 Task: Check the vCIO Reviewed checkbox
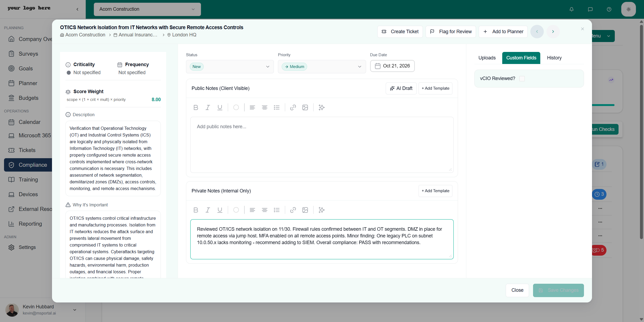pos(522,78)
